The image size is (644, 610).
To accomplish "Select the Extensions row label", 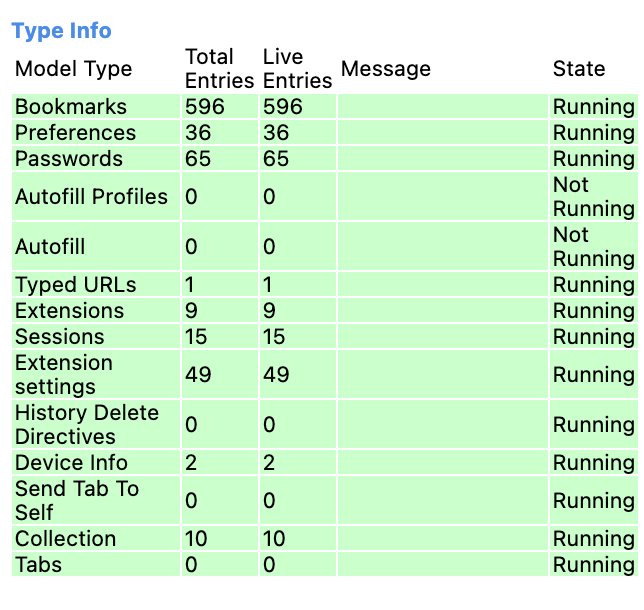I will (x=70, y=311).
